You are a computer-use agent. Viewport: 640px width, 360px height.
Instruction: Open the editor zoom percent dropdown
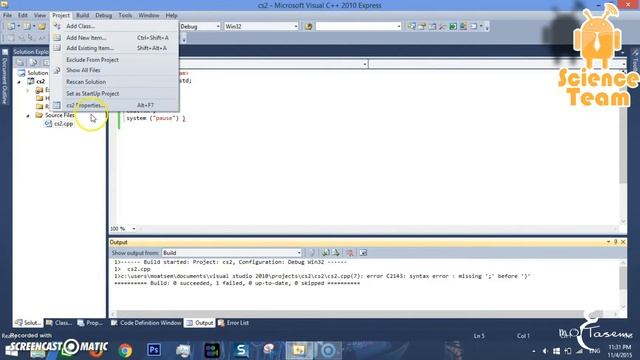tap(133, 229)
